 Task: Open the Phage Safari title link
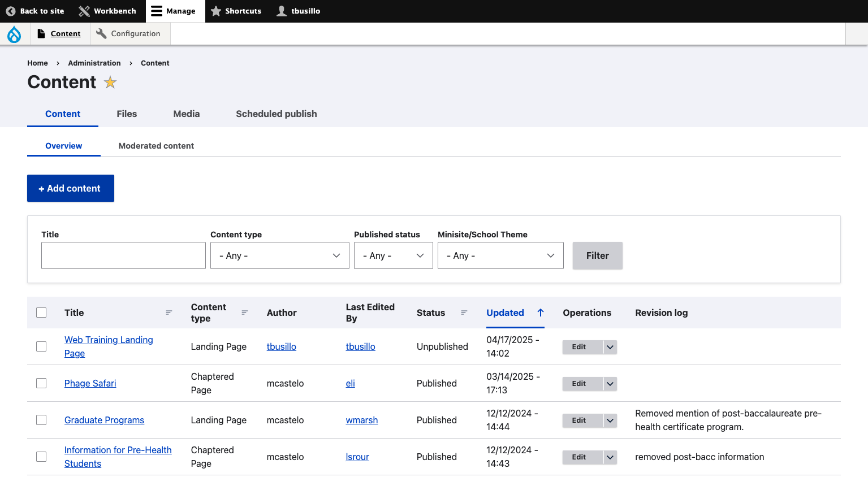coord(90,383)
